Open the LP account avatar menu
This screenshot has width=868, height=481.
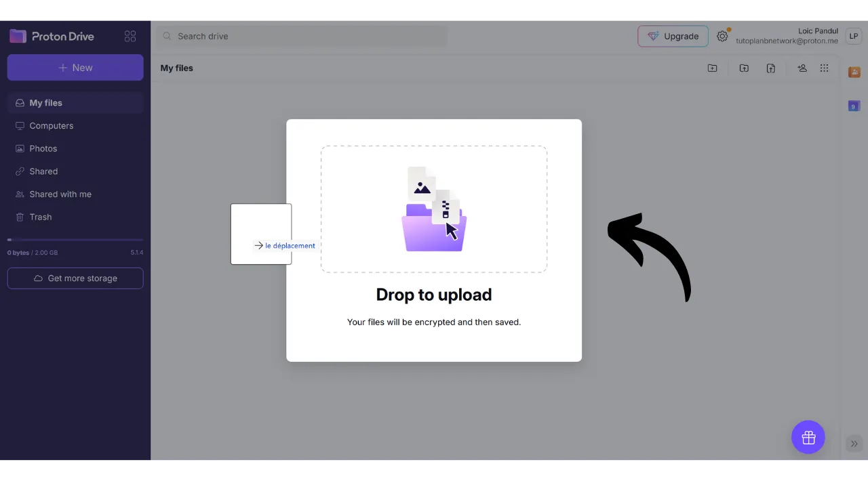[x=854, y=37]
